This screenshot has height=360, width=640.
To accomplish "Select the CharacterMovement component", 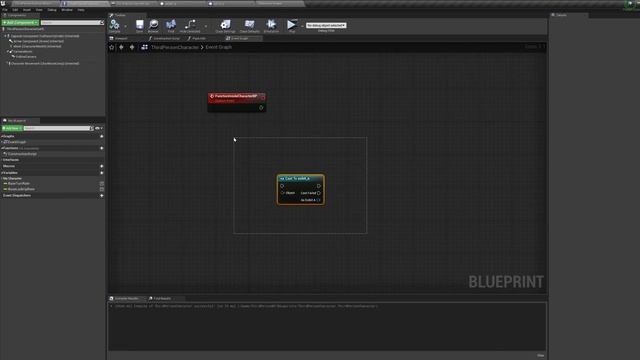I will pyautogui.click(x=44, y=64).
